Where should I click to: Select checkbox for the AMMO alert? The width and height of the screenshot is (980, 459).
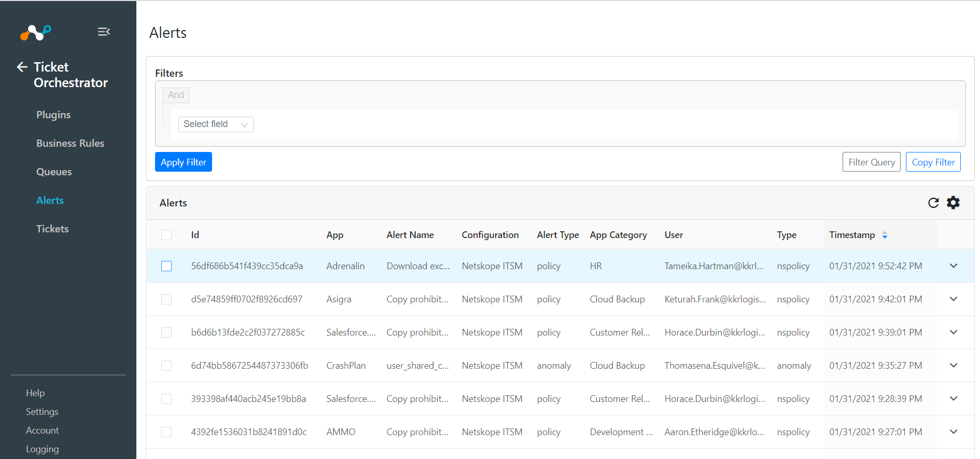click(x=166, y=432)
